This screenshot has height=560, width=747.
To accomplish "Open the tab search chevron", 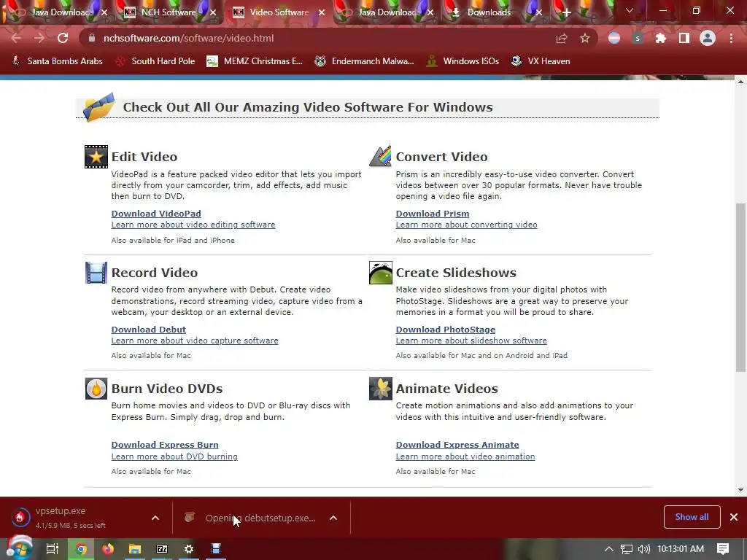I will click(x=630, y=10).
